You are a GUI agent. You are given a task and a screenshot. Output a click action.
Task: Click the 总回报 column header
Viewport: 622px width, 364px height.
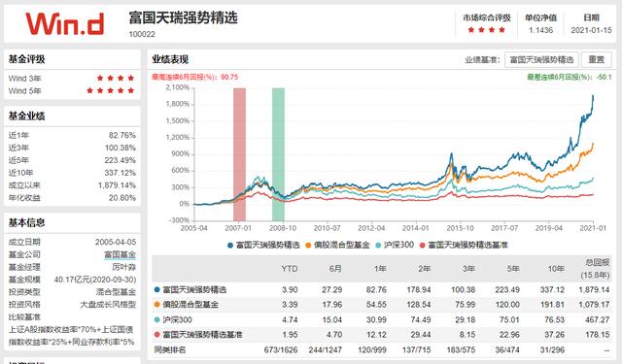595,268
